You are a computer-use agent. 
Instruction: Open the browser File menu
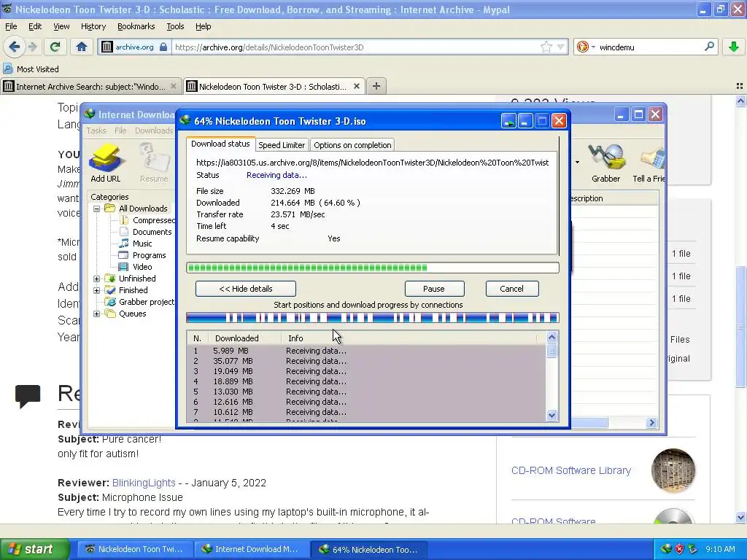click(x=10, y=26)
